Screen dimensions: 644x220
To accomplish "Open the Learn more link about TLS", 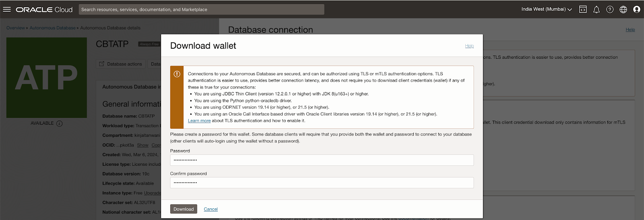I will [x=199, y=121].
